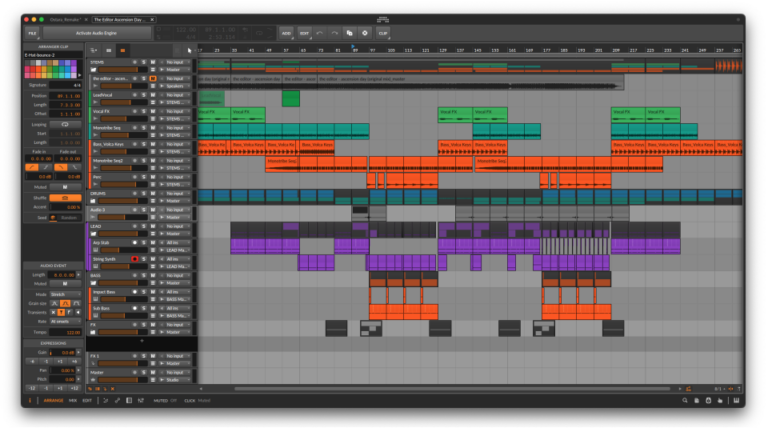The height and width of the screenshot is (432, 768).
Task: Select the pointer tool above the track list
Action: click(x=190, y=50)
